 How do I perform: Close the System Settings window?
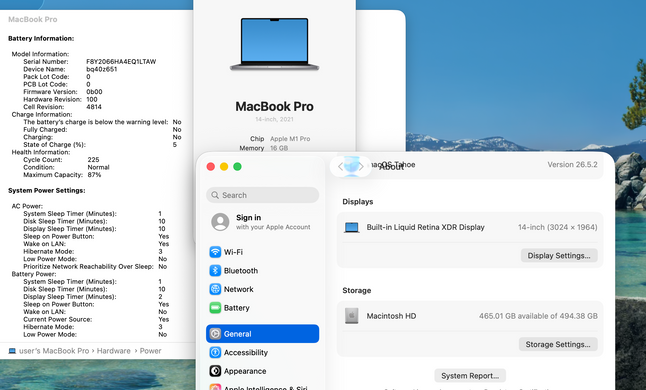pyautogui.click(x=211, y=166)
